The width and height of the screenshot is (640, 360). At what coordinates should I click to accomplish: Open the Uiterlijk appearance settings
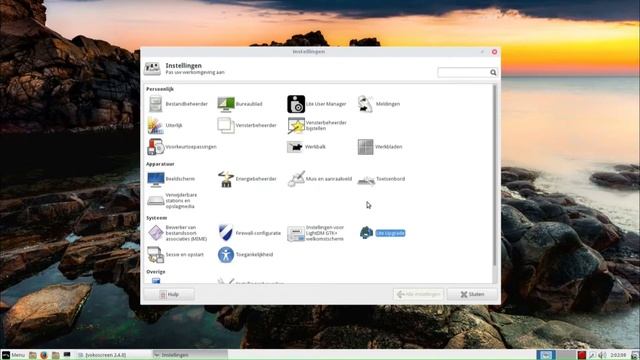tap(156, 125)
